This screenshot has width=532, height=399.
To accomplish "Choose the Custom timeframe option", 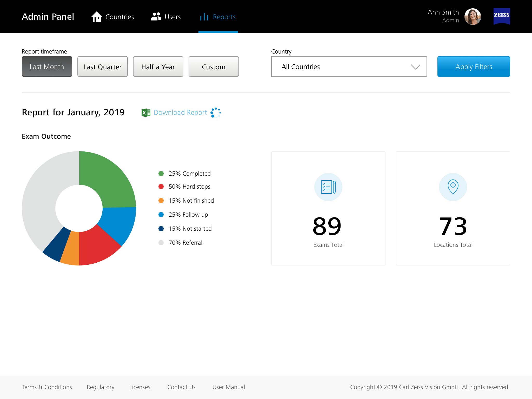I will [x=214, y=67].
